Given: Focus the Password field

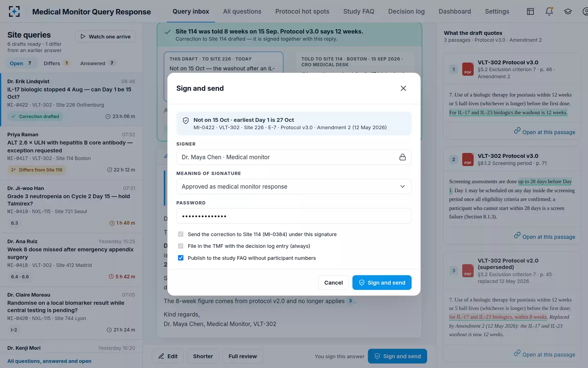Looking at the screenshot, I should (x=294, y=216).
